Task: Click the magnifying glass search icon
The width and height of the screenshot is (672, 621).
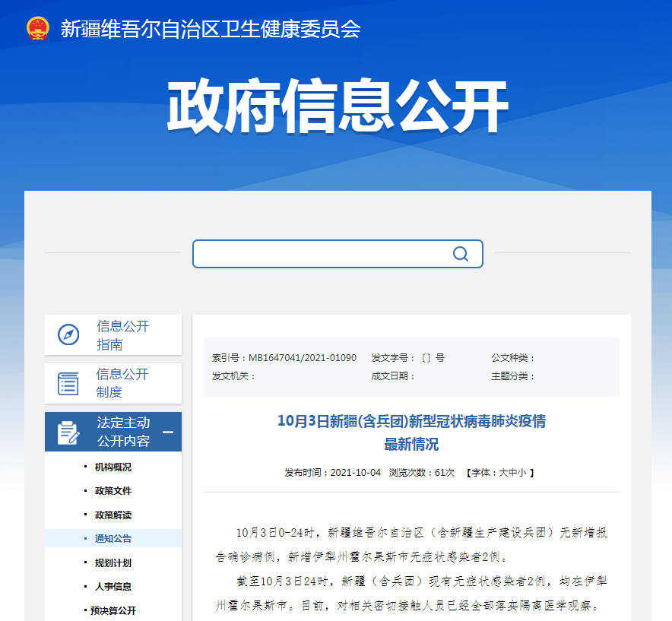Action: pyautogui.click(x=461, y=253)
